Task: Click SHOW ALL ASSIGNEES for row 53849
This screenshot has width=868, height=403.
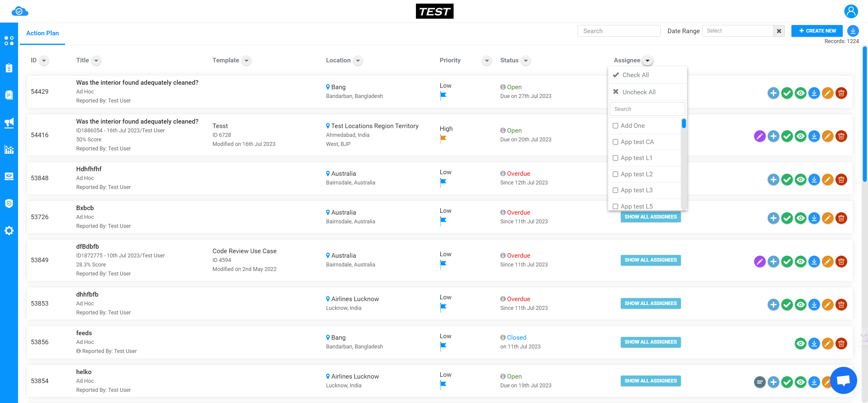Action: (x=650, y=260)
